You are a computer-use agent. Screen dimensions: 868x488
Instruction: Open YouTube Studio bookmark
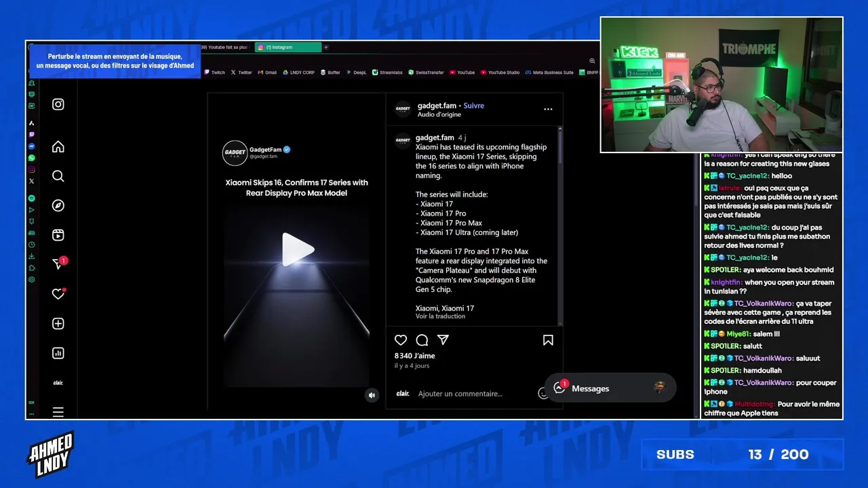(500, 73)
